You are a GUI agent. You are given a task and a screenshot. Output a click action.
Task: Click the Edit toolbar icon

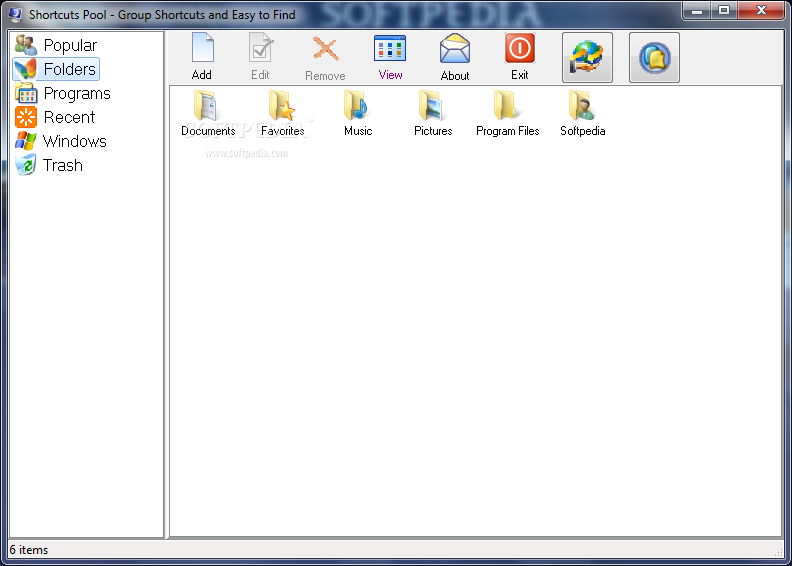pos(261,57)
